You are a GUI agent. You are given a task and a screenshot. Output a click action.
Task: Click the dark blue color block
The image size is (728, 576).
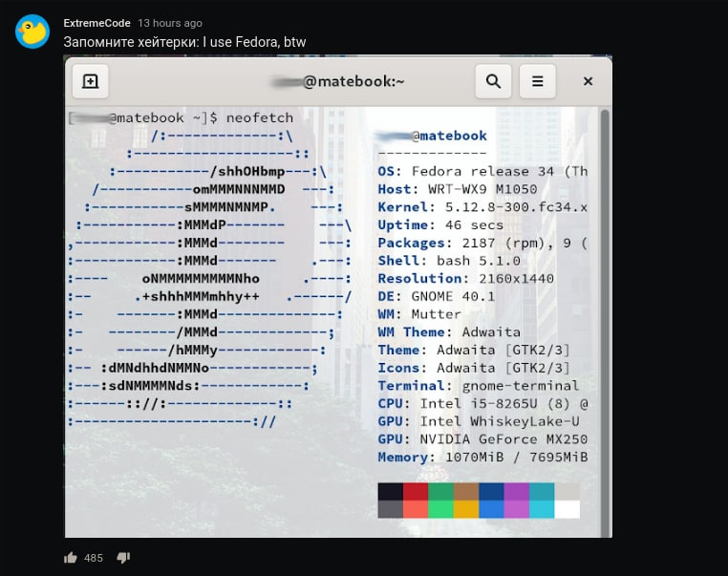coord(491,492)
